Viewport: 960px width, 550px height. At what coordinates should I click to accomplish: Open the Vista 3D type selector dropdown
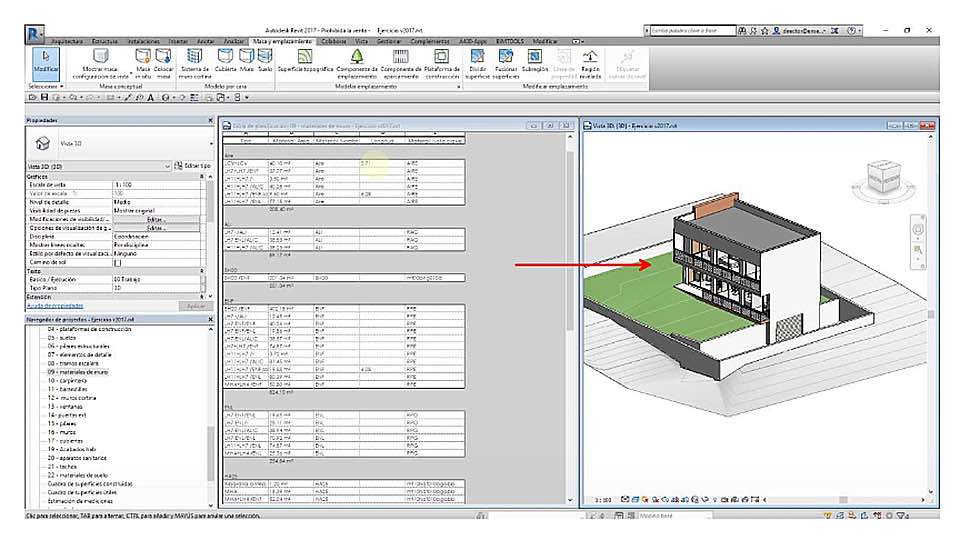211,143
